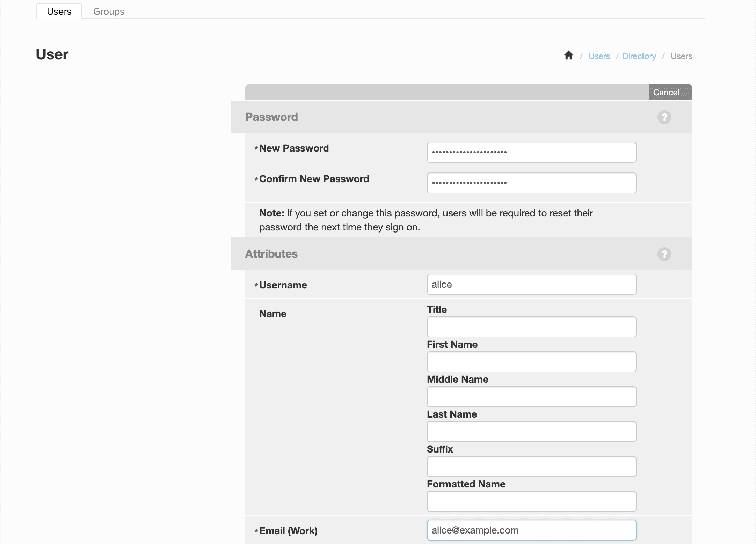
Task: Click the Users tab at top
Action: pos(59,11)
